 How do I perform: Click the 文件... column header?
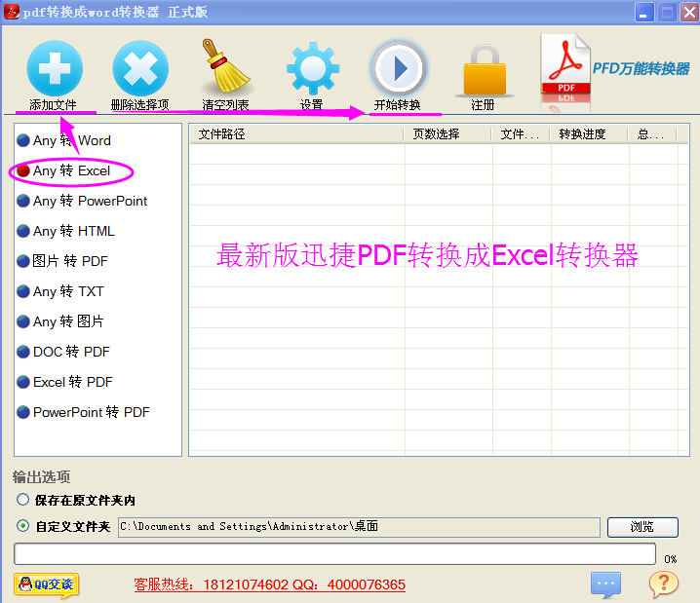[x=521, y=134]
